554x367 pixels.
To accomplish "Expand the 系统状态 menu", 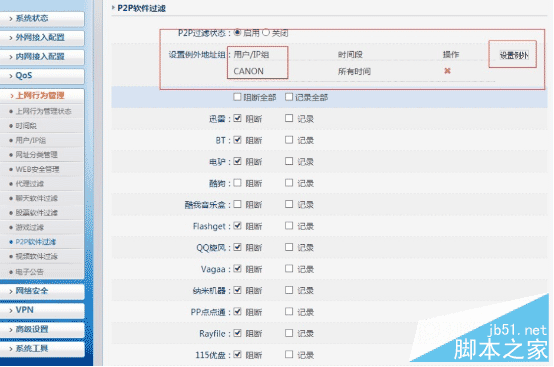I will pos(42,18).
